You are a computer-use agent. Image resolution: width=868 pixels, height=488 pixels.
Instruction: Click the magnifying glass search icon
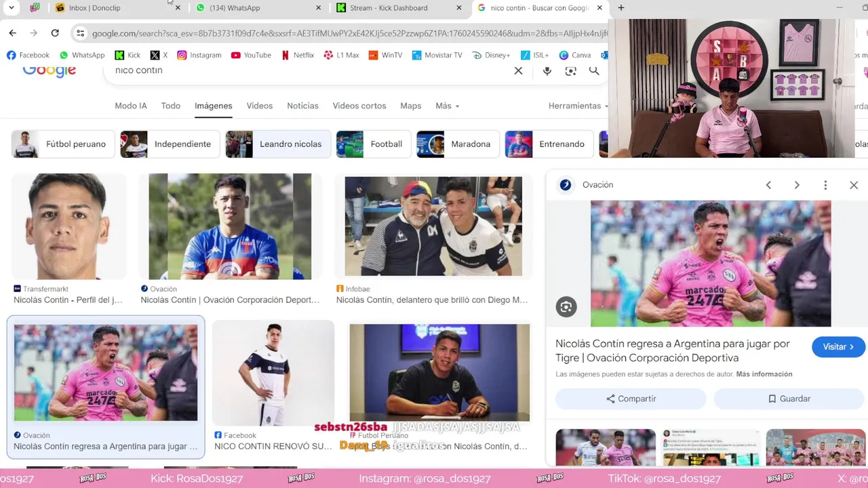594,70
